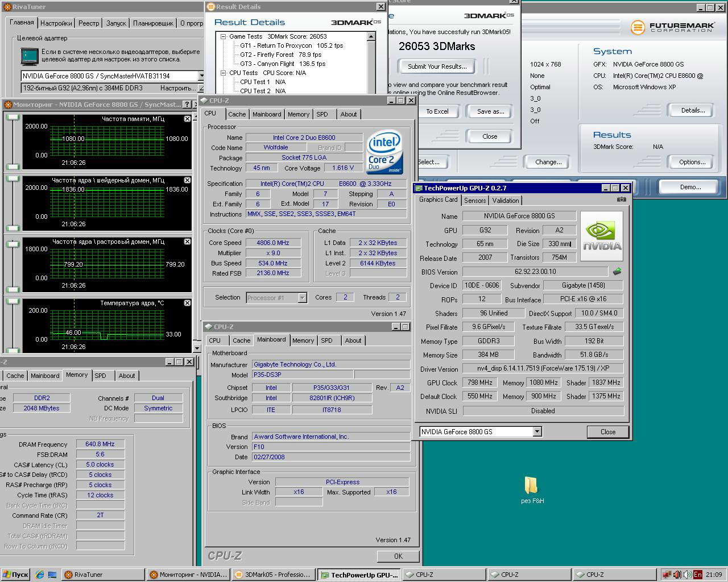Close the memory frequency graph panel
Image resolution: width=728 pixels, height=582 pixels.
pyautogui.click(x=187, y=119)
